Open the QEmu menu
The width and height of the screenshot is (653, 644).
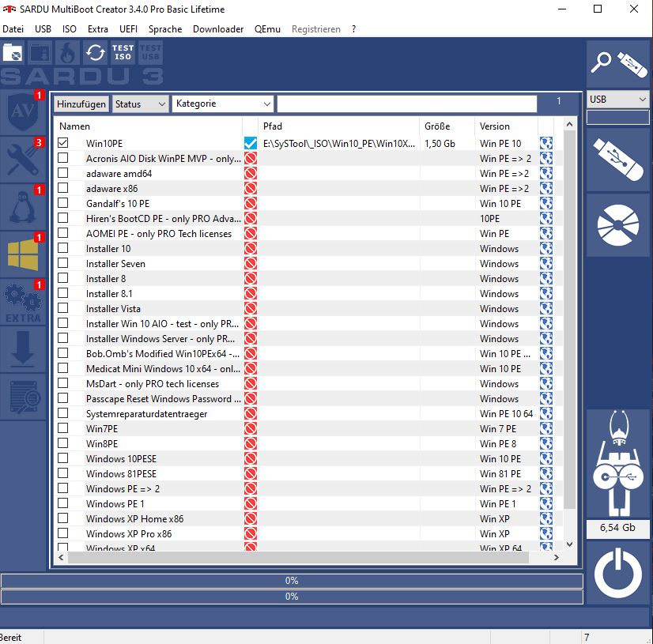point(267,29)
